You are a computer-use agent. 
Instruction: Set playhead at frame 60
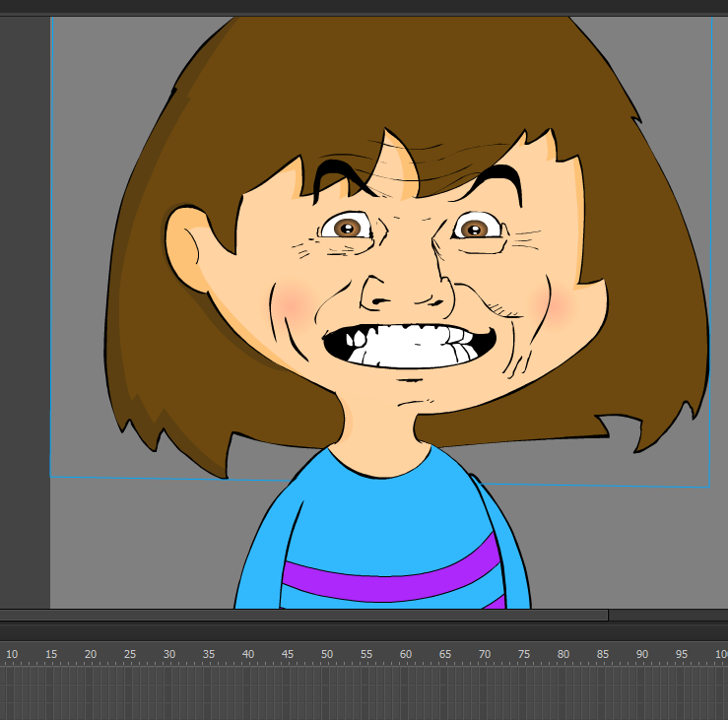(406, 654)
